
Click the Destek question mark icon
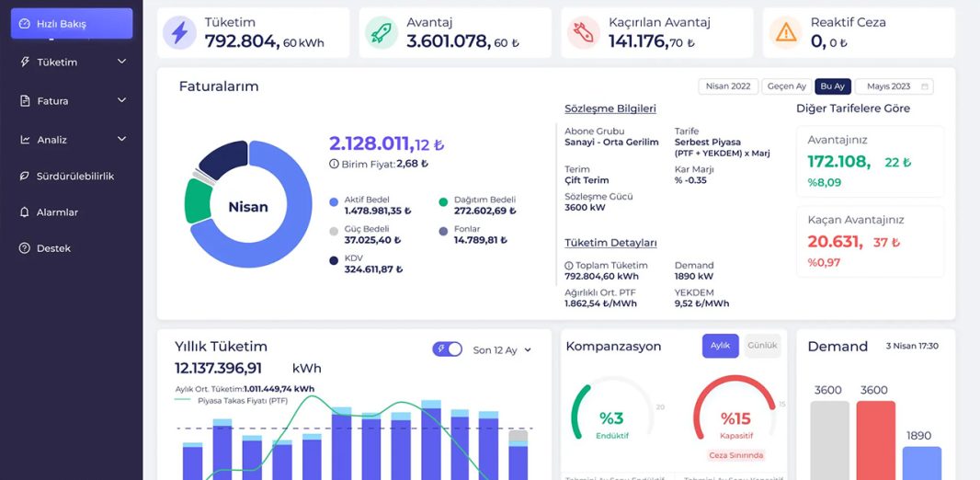(25, 248)
